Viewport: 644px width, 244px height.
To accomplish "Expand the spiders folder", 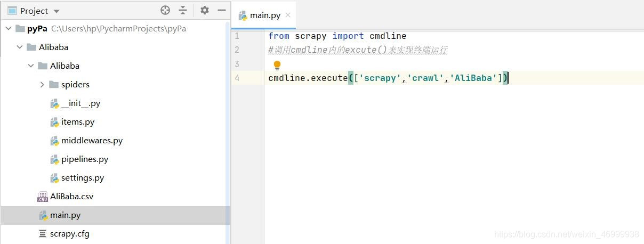I will (x=42, y=85).
